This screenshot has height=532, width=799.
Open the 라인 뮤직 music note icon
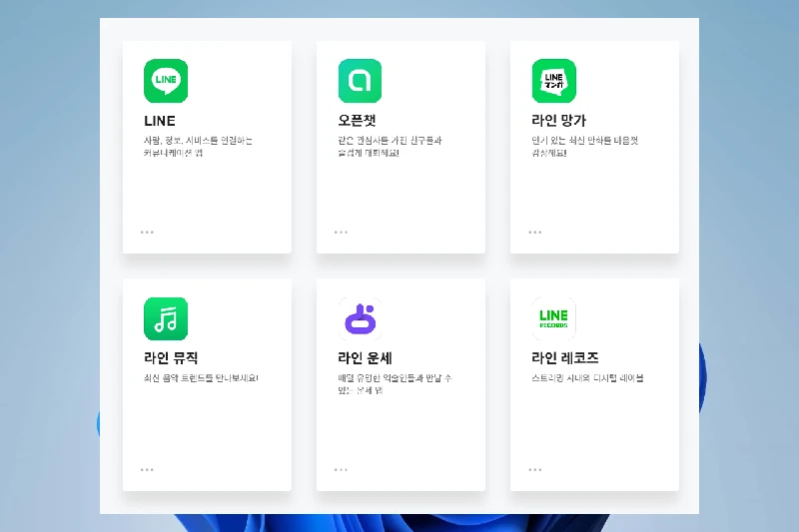coord(166,318)
